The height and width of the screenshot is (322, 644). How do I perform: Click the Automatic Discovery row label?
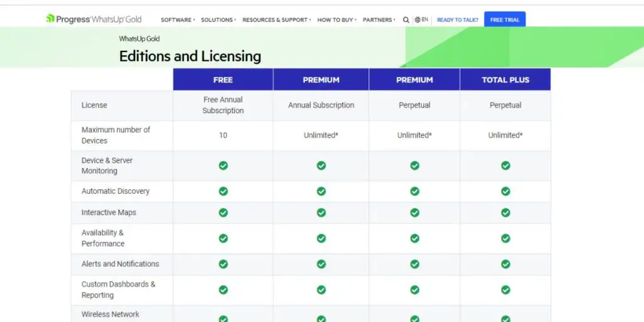(x=116, y=191)
